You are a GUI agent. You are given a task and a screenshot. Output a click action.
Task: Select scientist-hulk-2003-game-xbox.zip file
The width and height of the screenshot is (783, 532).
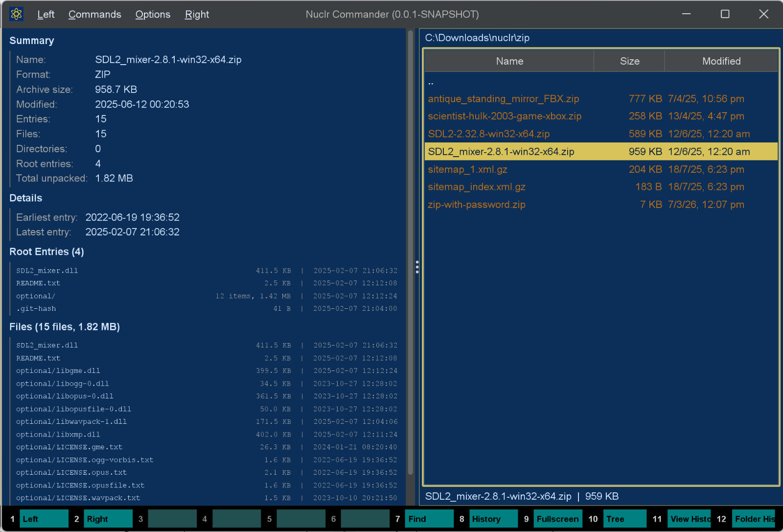[601, 116]
